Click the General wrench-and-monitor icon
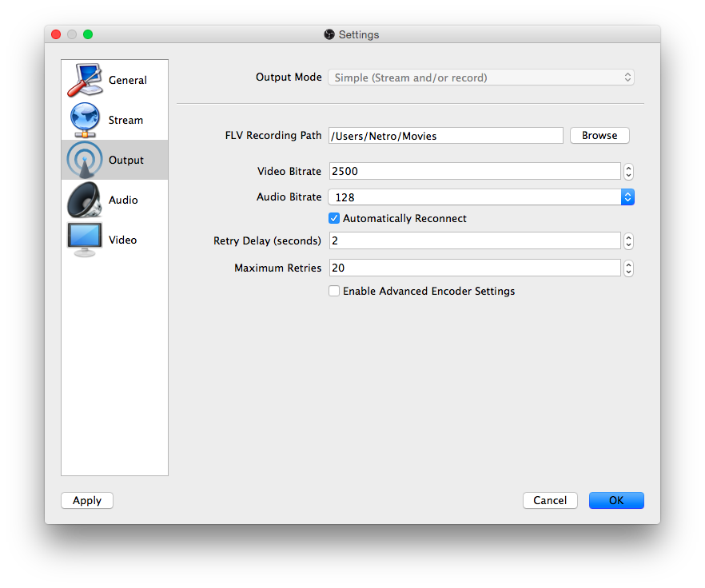Screen dimensions: 705x588 click(85, 80)
